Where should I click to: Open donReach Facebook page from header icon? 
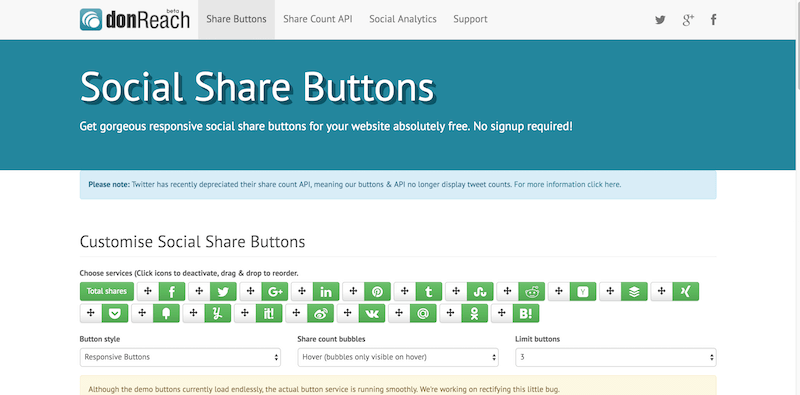[714, 20]
